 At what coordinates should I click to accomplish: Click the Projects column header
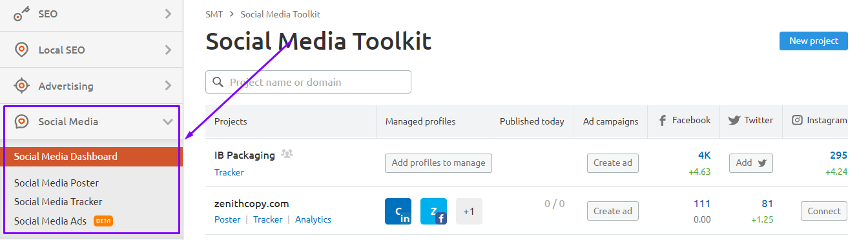click(231, 121)
